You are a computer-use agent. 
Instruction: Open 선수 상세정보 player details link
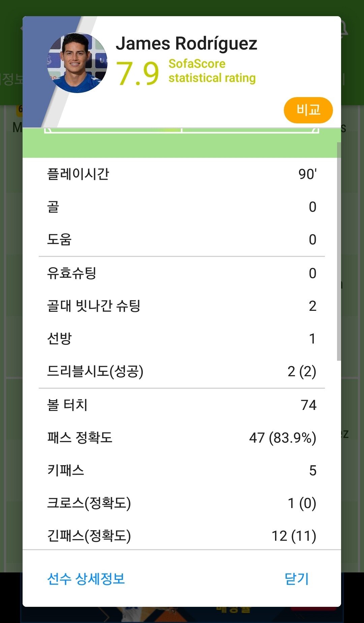86,579
